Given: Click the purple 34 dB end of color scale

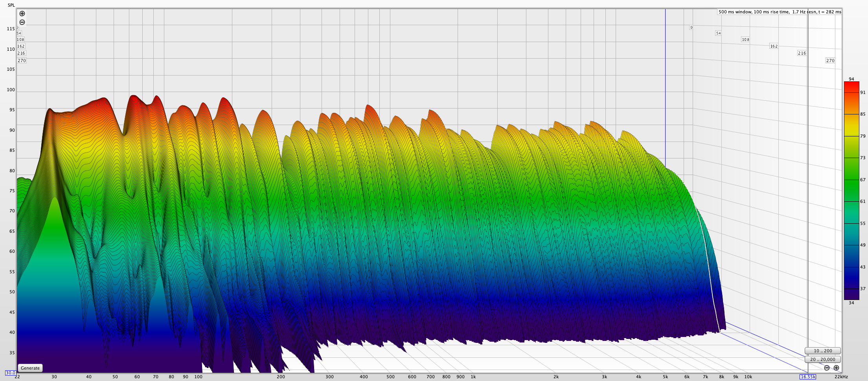Looking at the screenshot, I should pos(851,298).
